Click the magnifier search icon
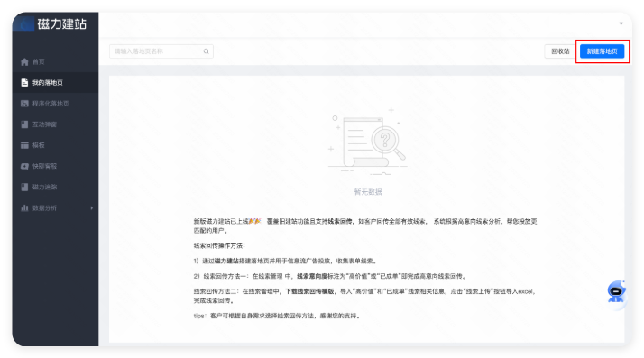 (x=207, y=51)
